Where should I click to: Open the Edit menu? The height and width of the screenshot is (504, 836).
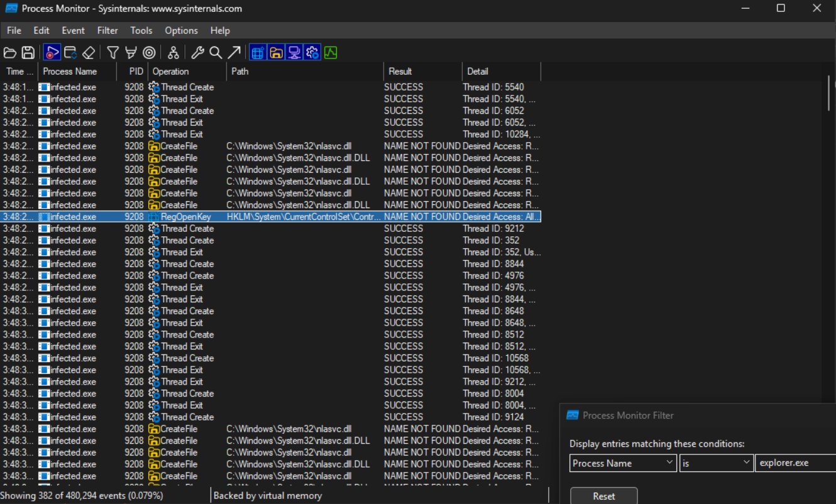(41, 30)
